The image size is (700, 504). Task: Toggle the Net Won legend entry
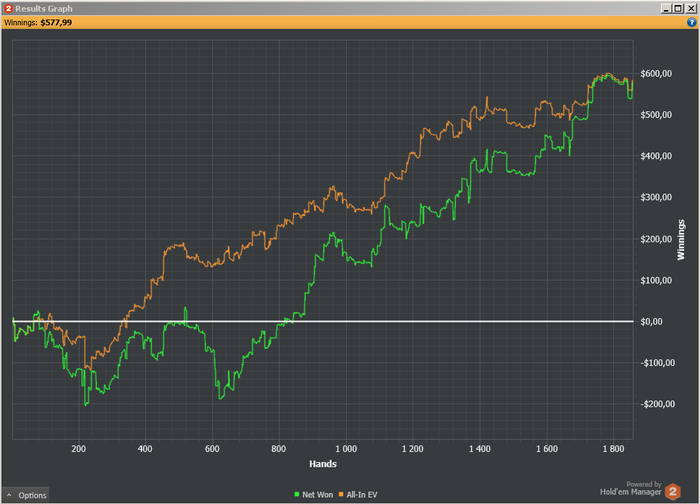(x=313, y=495)
